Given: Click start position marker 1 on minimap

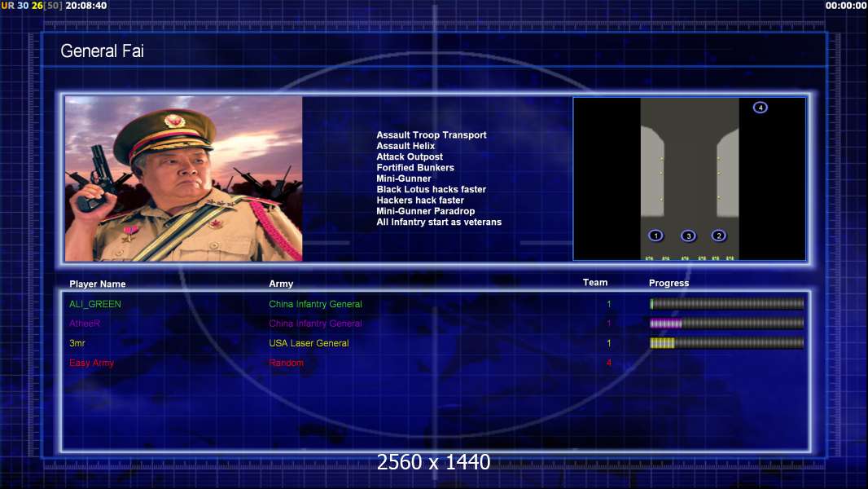Looking at the screenshot, I should click(655, 236).
